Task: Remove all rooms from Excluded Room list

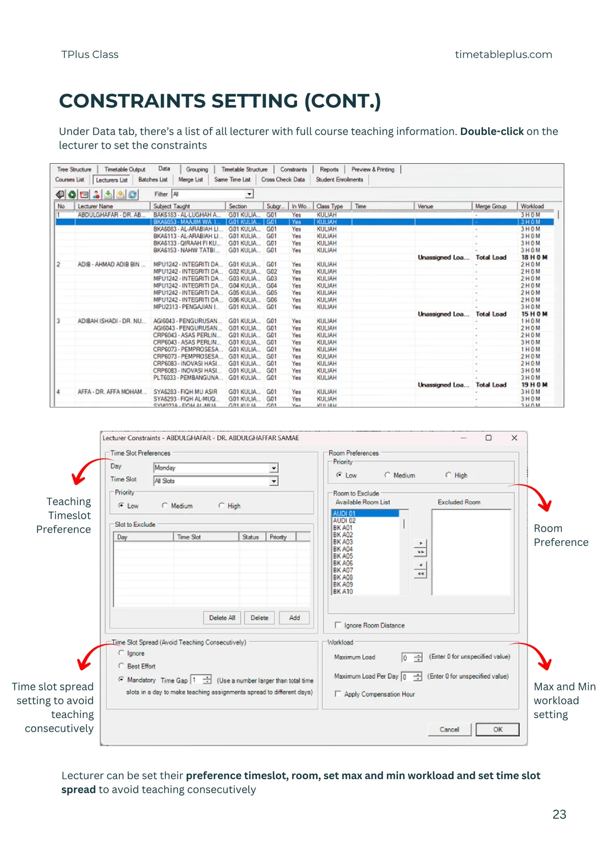Action: (421, 574)
